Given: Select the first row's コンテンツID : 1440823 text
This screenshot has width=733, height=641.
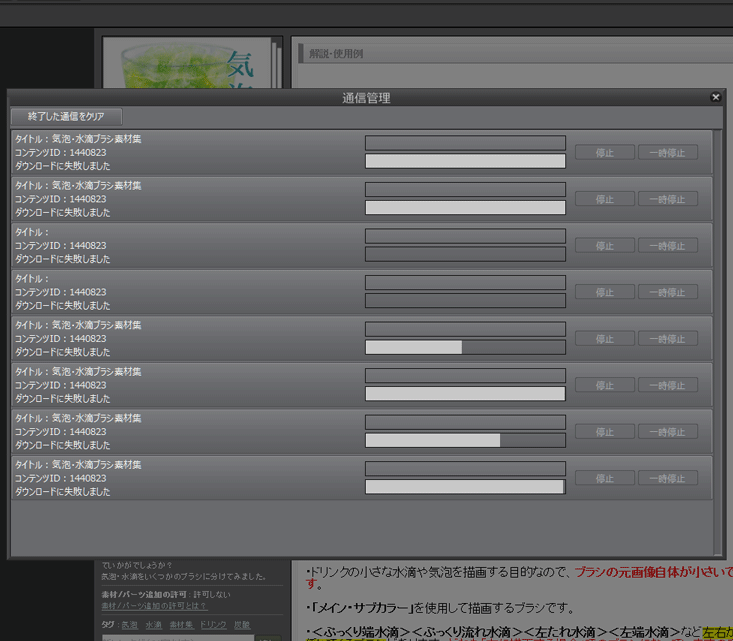Looking at the screenshot, I should [x=61, y=152].
